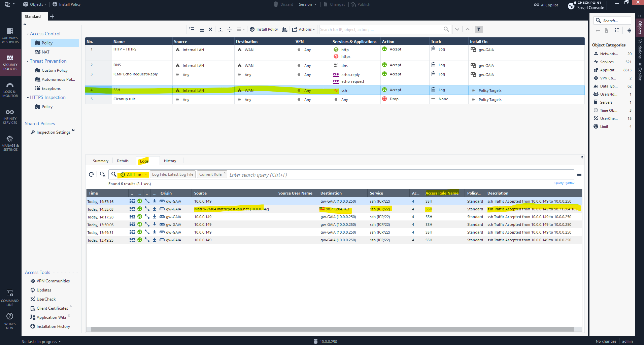Click Install Policy in rulebase toolbar

(264, 29)
